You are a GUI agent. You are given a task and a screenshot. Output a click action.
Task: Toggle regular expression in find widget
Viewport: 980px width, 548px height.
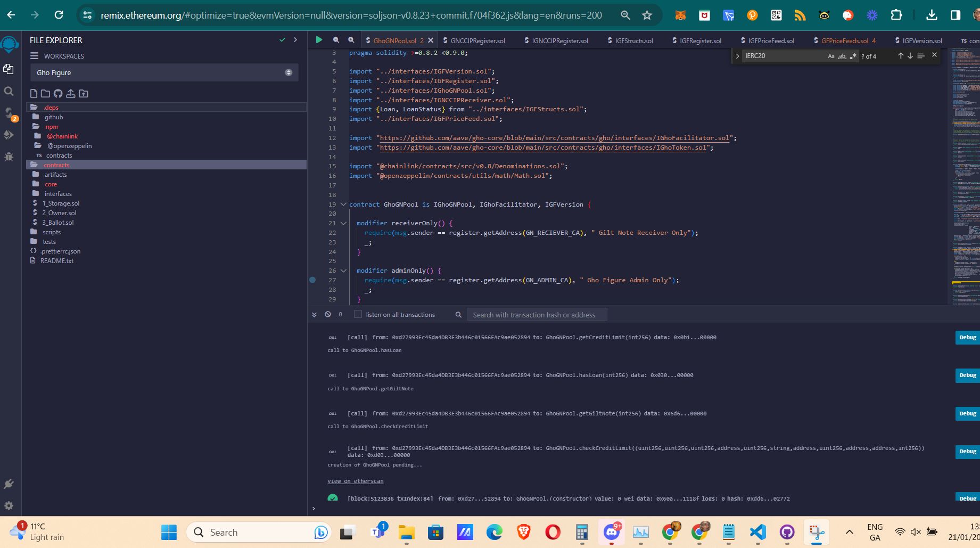(x=853, y=56)
